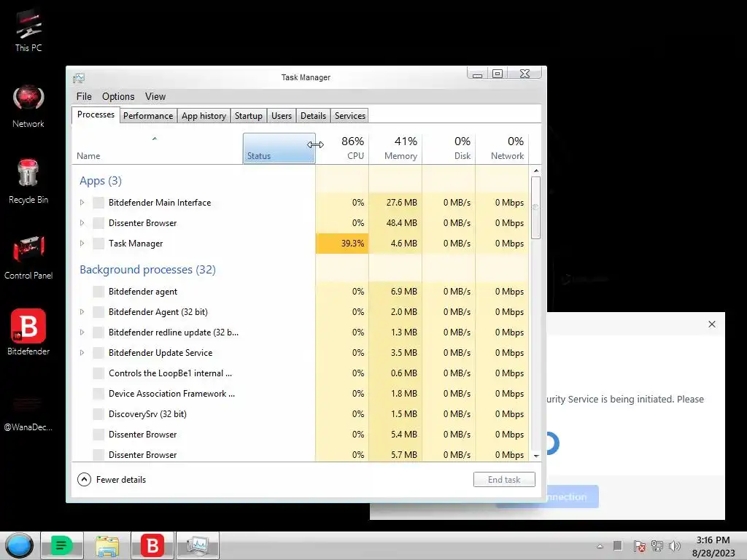Click the 48.4 MB memory value
Image resolution: width=747 pixels, height=560 pixels.
tap(402, 223)
